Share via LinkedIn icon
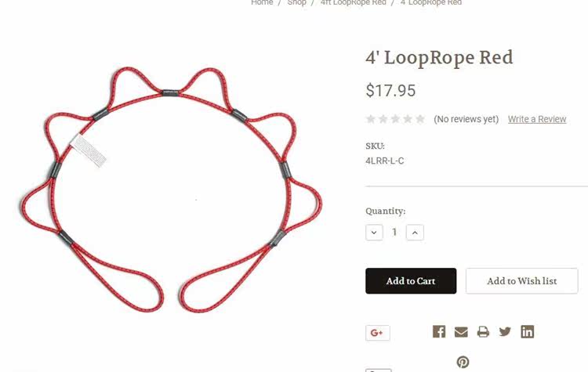This screenshot has height=372, width=588. pyautogui.click(x=528, y=331)
